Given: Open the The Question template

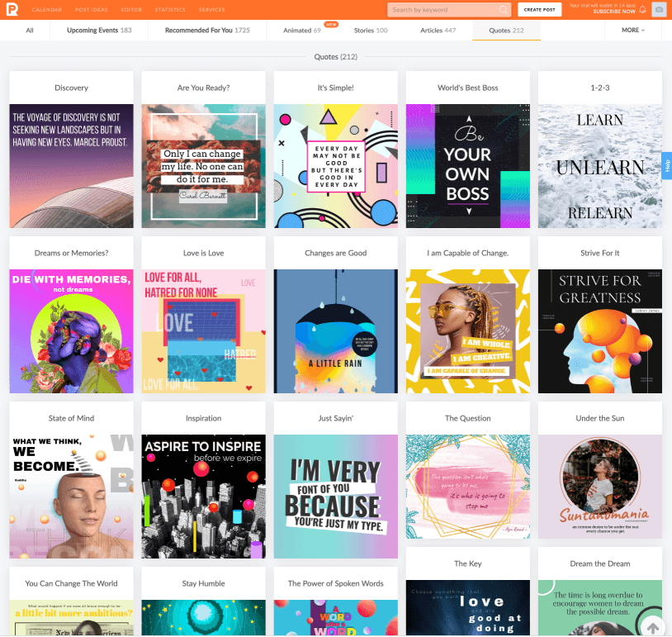Looking at the screenshot, I should click(x=467, y=470).
